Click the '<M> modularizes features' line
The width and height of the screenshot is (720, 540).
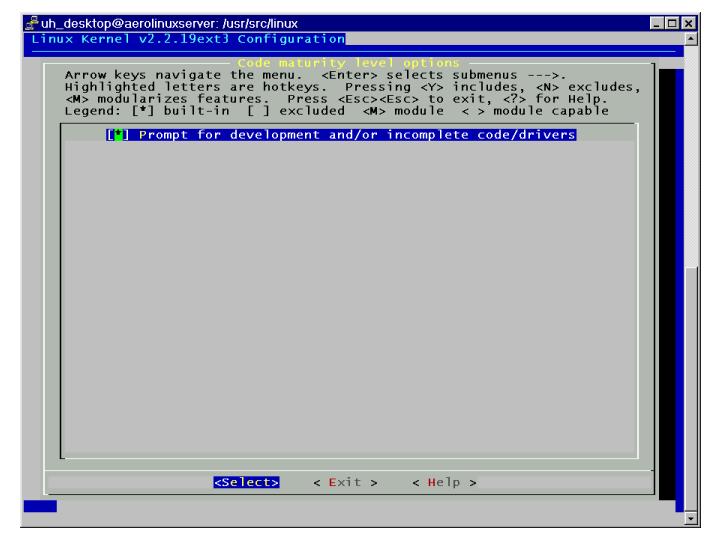click(x=336, y=99)
